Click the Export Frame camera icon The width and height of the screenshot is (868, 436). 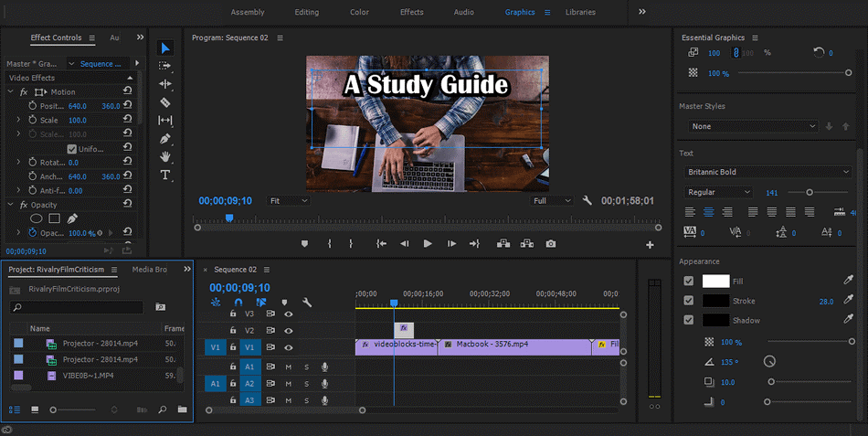coord(550,244)
